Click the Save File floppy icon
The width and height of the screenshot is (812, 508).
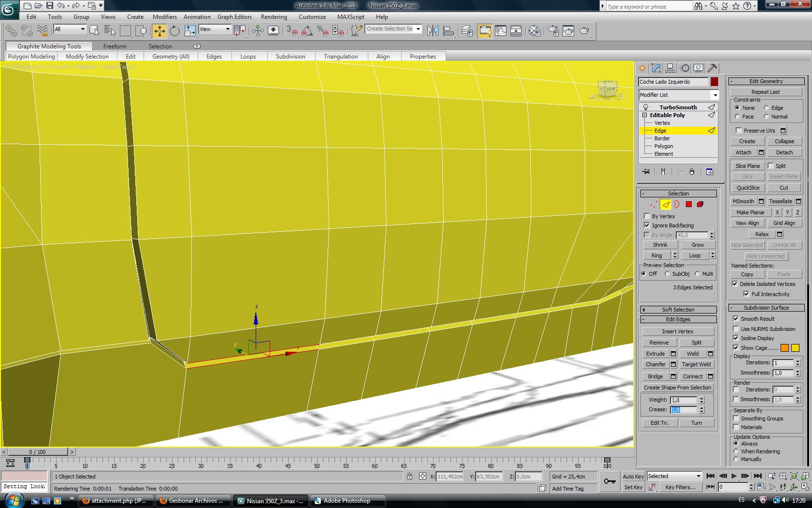(49, 5)
